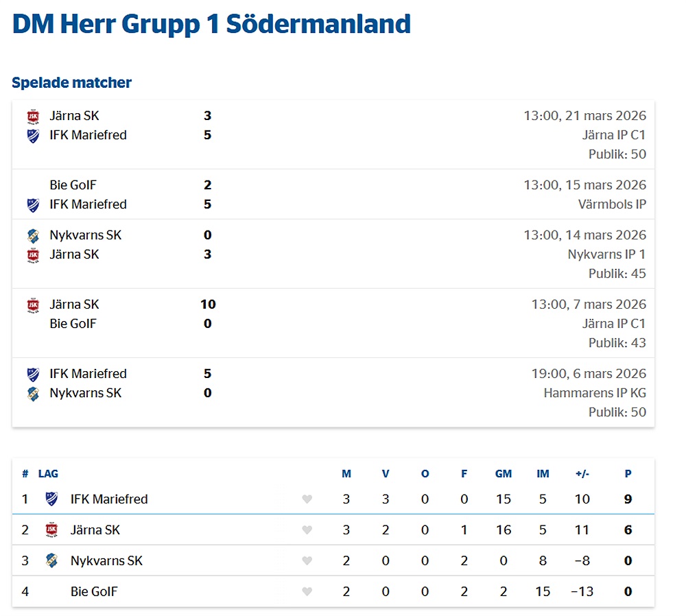Click IFK Mariefred crest in standings row

coord(51,499)
